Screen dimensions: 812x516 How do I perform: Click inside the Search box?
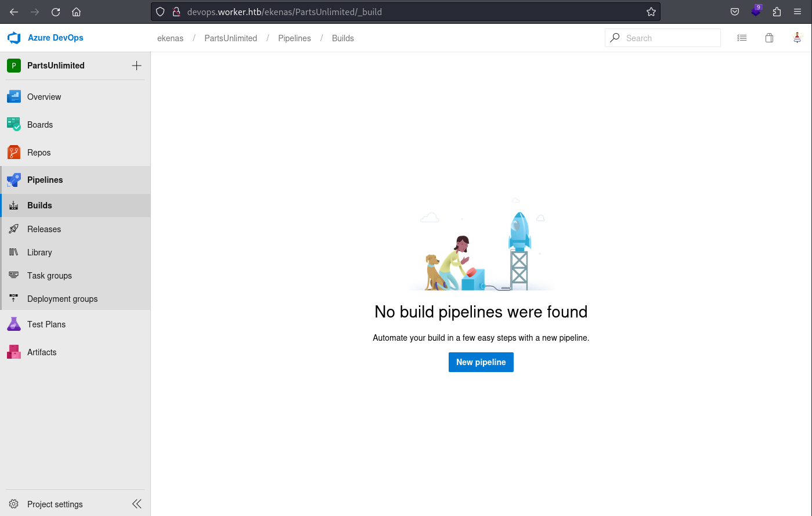point(663,38)
